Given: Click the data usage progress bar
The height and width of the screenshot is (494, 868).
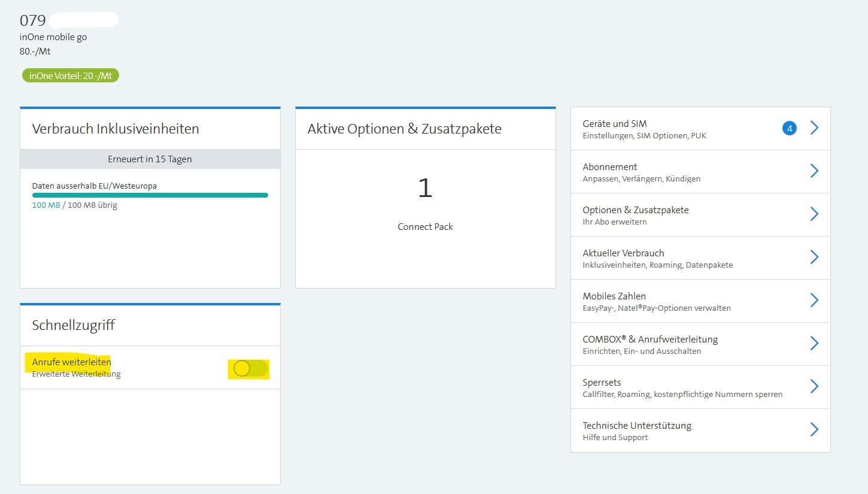Looking at the screenshot, I should [x=150, y=195].
